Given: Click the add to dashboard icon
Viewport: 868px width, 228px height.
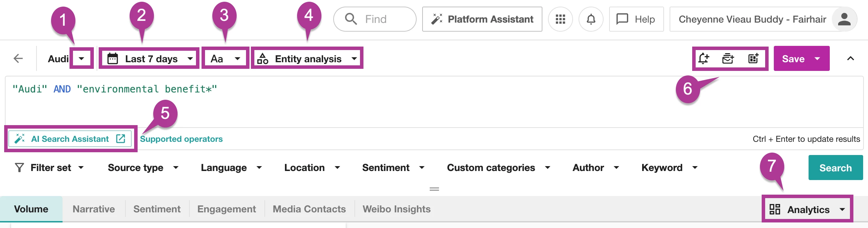Looking at the screenshot, I should pyautogui.click(x=753, y=58).
